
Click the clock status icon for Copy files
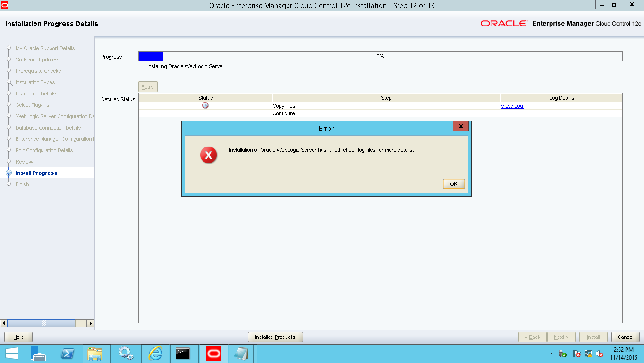[205, 105]
